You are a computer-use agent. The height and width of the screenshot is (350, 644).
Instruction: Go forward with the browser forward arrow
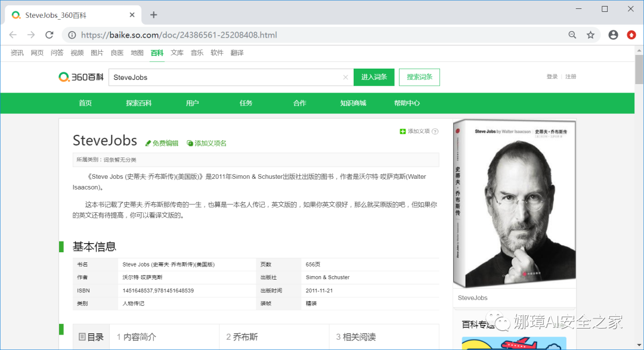[x=31, y=35]
